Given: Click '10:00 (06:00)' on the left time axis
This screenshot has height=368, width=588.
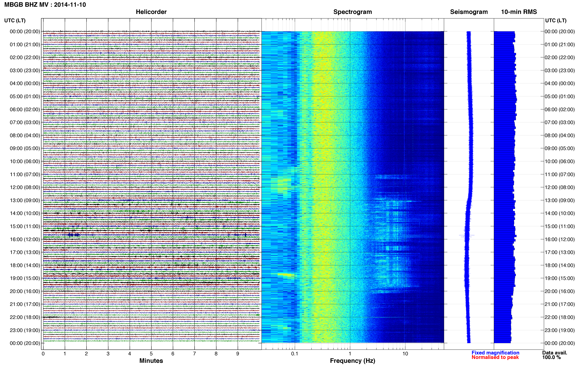Looking at the screenshot, I should click(25, 161).
